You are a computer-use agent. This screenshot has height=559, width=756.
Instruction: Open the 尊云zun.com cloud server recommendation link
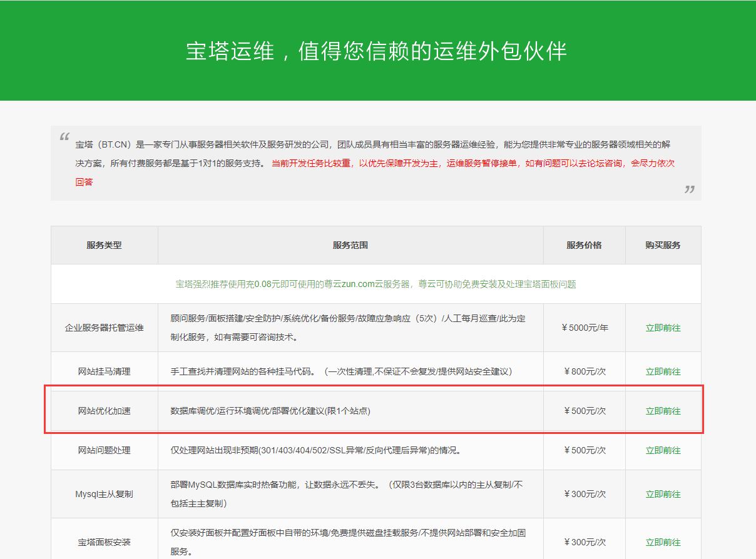coord(375,284)
